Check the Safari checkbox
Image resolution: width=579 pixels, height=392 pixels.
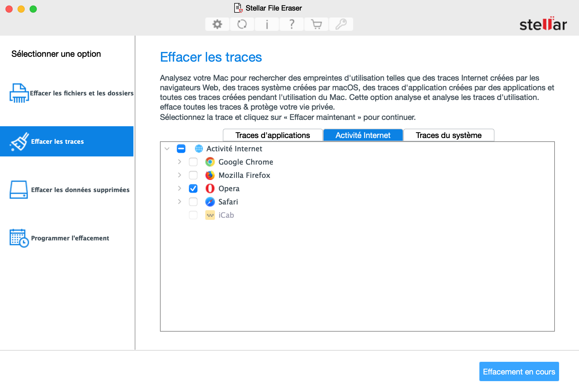tap(193, 202)
